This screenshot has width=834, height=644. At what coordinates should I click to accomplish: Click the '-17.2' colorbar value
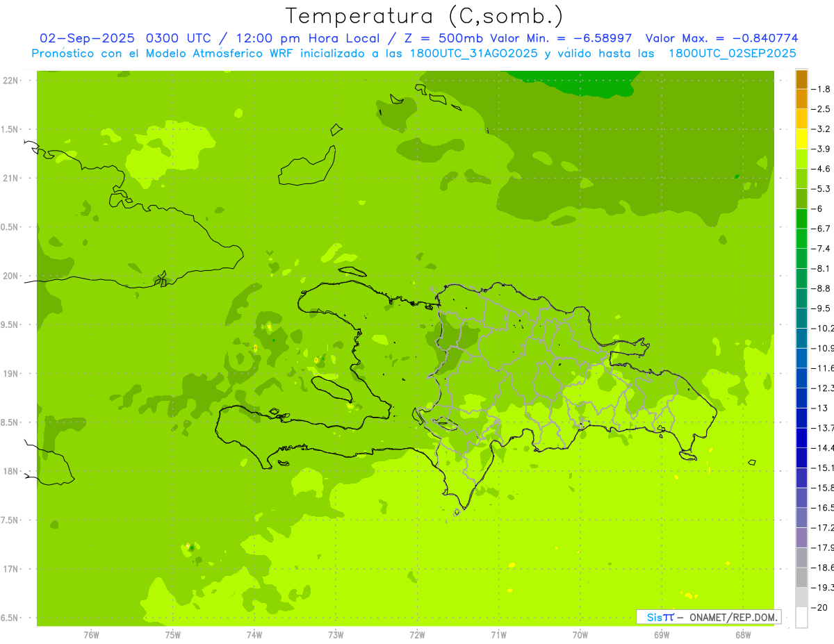pos(821,527)
